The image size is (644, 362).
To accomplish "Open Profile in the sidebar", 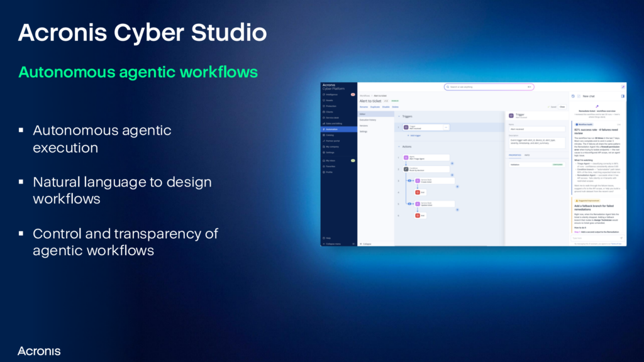I will coord(338,172).
